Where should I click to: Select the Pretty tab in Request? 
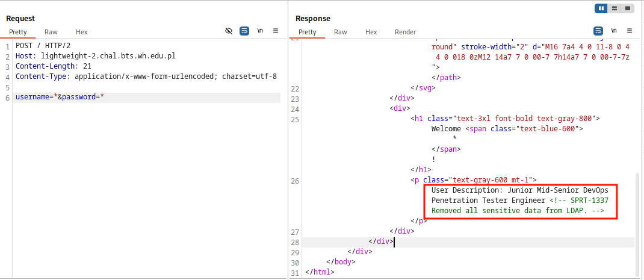click(x=18, y=32)
